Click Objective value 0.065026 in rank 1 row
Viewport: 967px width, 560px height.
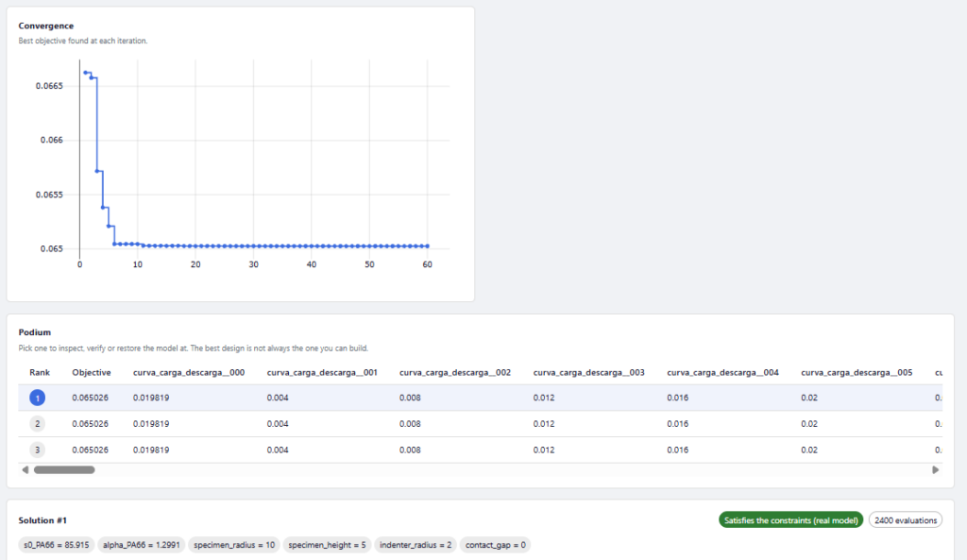pyautogui.click(x=90, y=398)
